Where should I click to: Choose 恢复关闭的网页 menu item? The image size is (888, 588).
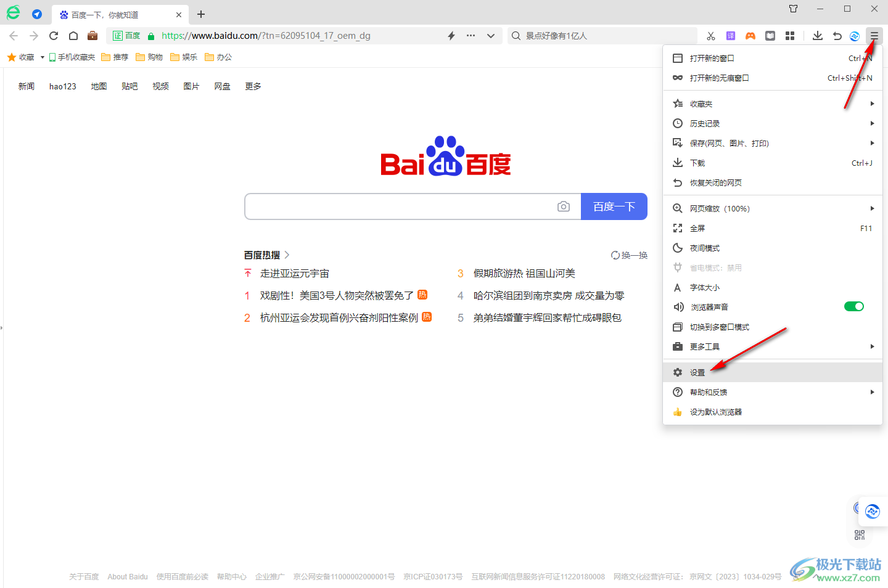coord(773,182)
